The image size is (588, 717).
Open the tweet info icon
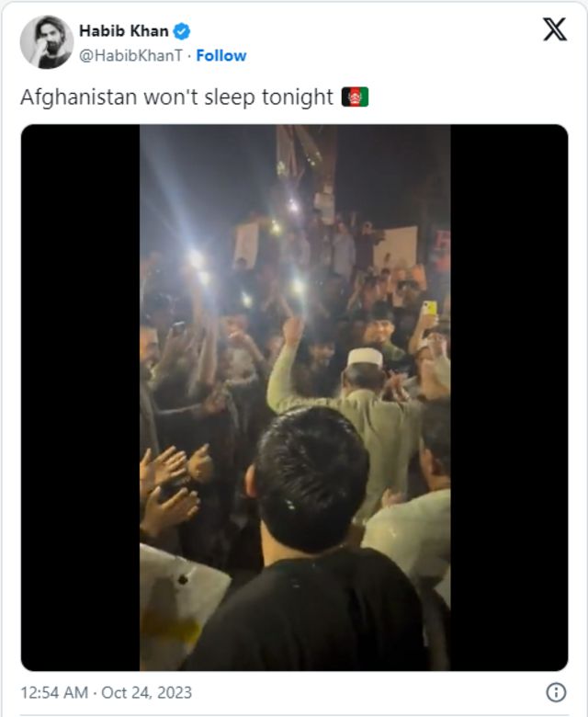click(x=556, y=692)
